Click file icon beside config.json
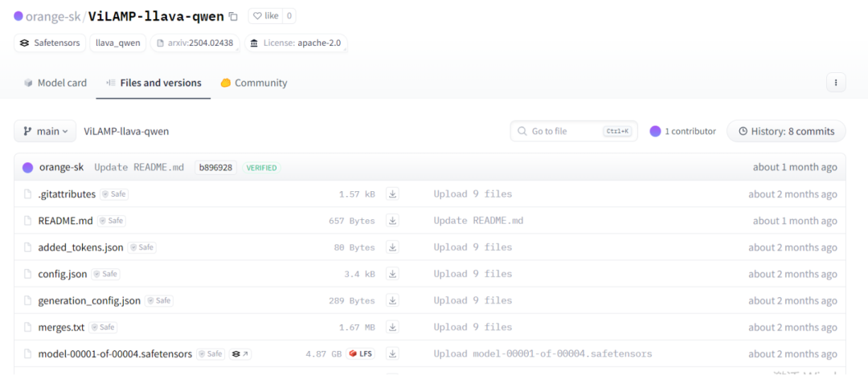Image resolution: width=868 pixels, height=375 pixels. tap(27, 274)
